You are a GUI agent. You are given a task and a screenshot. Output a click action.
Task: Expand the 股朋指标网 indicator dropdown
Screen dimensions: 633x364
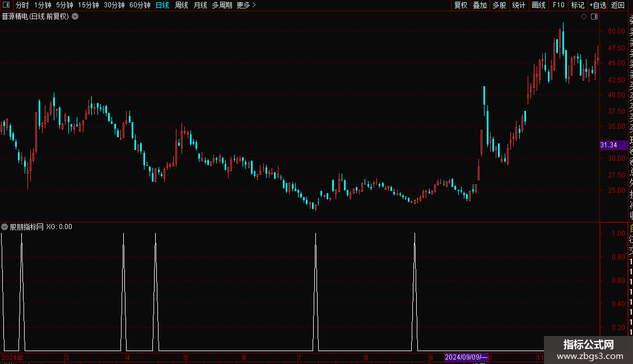point(4,227)
